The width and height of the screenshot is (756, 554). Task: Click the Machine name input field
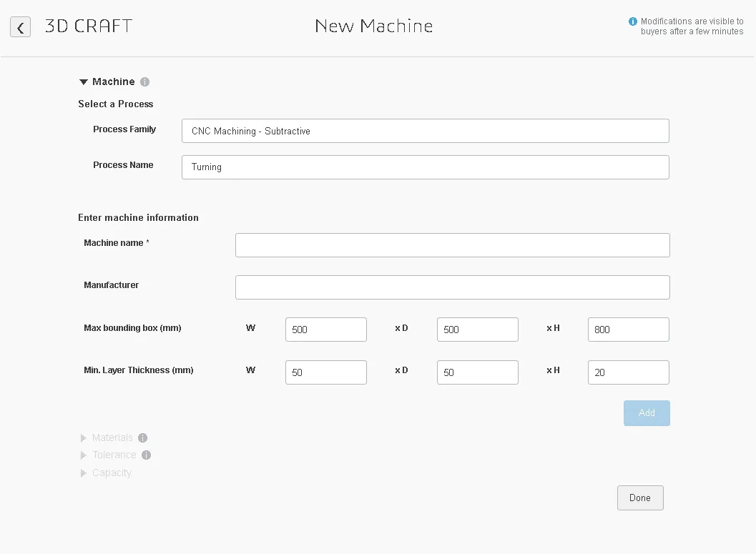coord(452,244)
